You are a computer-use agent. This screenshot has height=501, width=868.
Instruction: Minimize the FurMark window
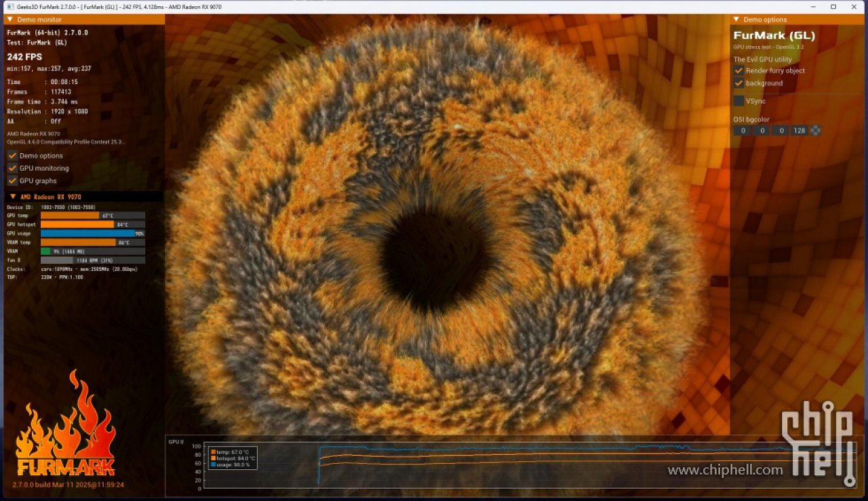(x=814, y=7)
